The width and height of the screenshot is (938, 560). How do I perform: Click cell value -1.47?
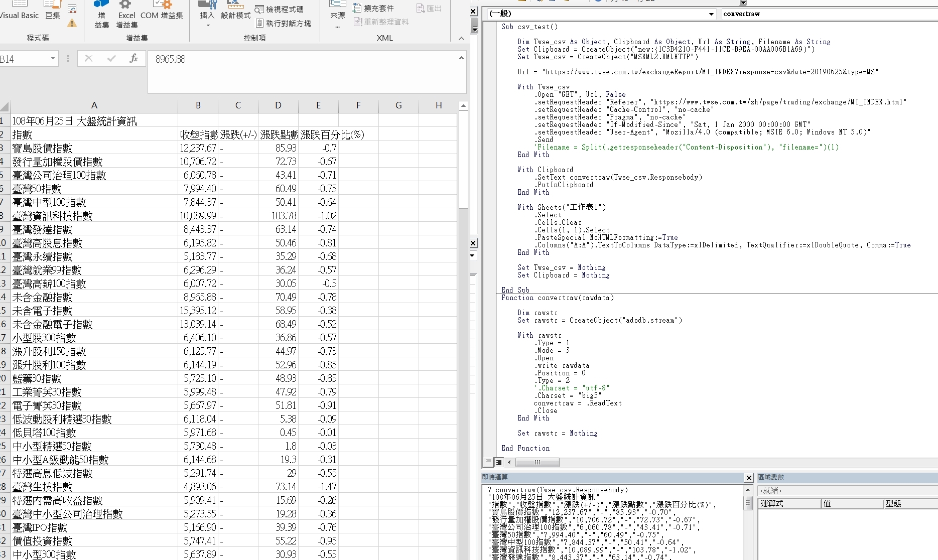[x=319, y=487]
